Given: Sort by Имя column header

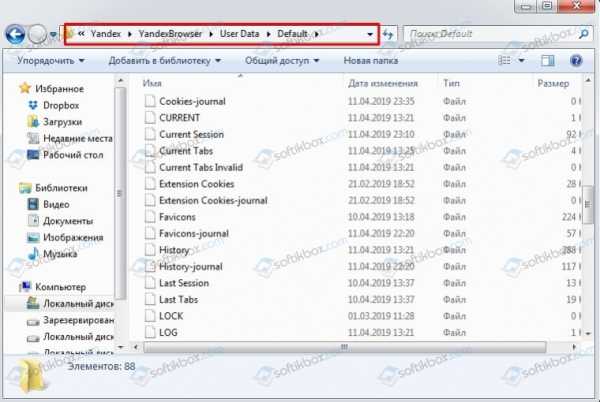Looking at the screenshot, I should pyautogui.click(x=152, y=83).
